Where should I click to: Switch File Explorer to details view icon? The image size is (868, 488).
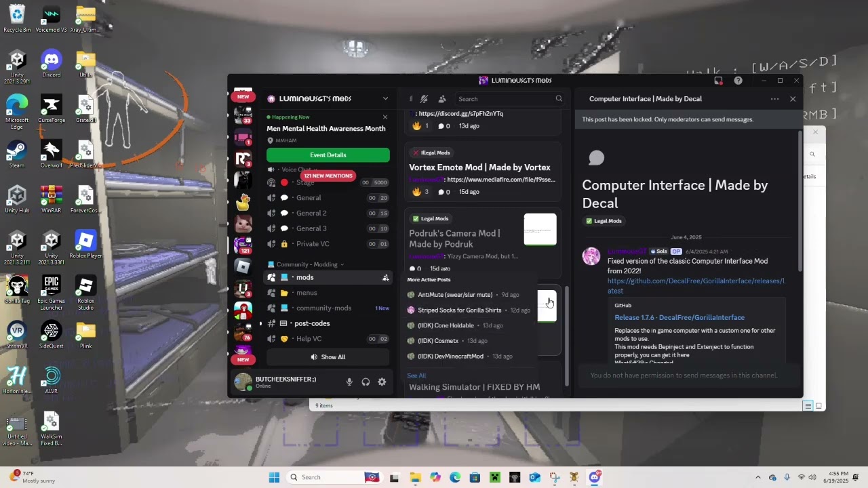point(808,406)
